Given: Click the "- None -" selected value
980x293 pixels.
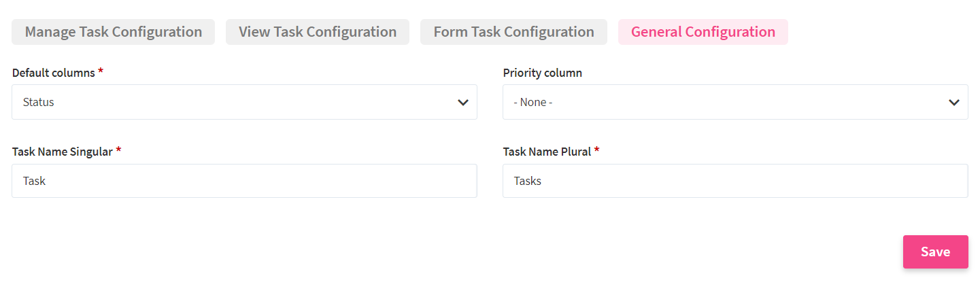Looking at the screenshot, I should tap(533, 102).
